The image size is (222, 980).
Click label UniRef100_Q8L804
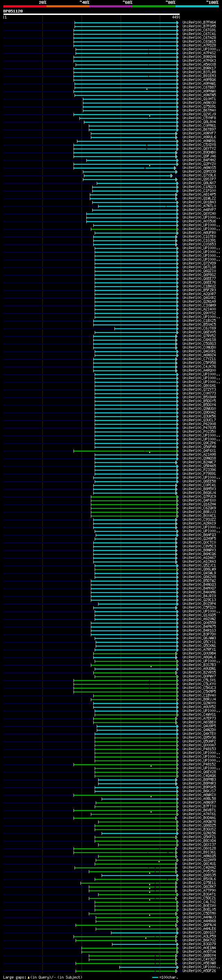click(199, 122)
